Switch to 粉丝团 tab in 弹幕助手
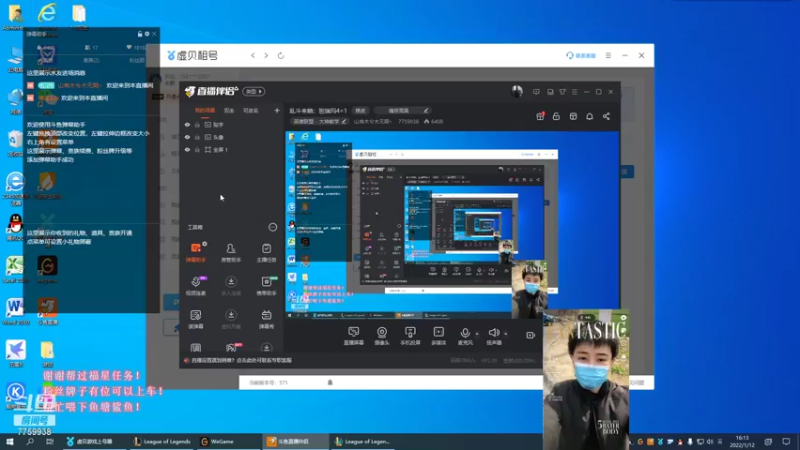The width and height of the screenshot is (800, 450). 137,60
